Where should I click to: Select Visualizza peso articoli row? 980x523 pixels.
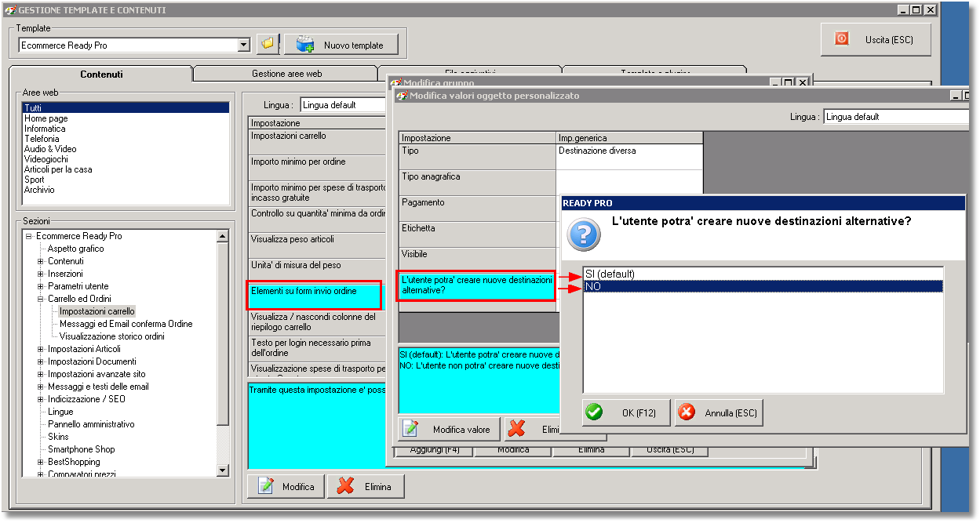318,245
